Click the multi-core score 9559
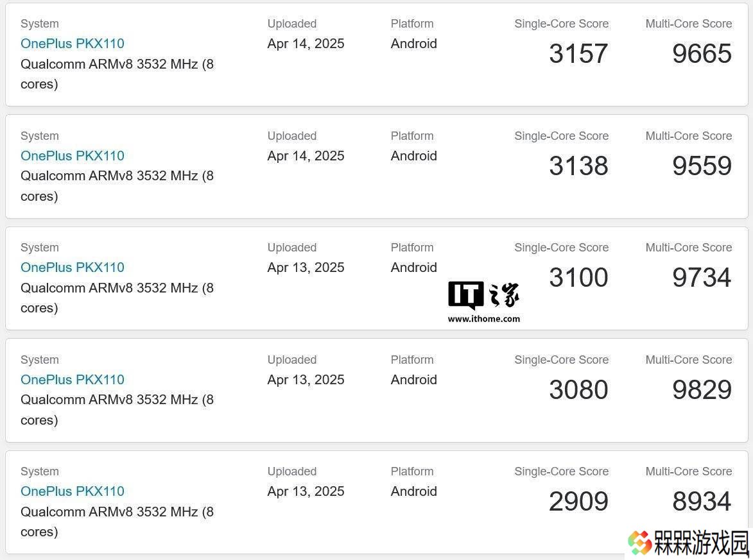The height and width of the screenshot is (560, 753). tap(702, 165)
